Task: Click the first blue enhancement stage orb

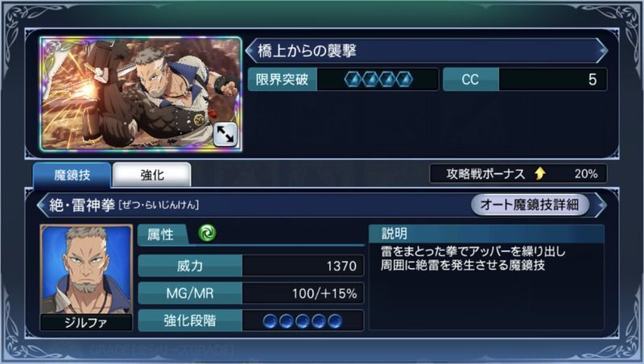Action: tap(270, 321)
